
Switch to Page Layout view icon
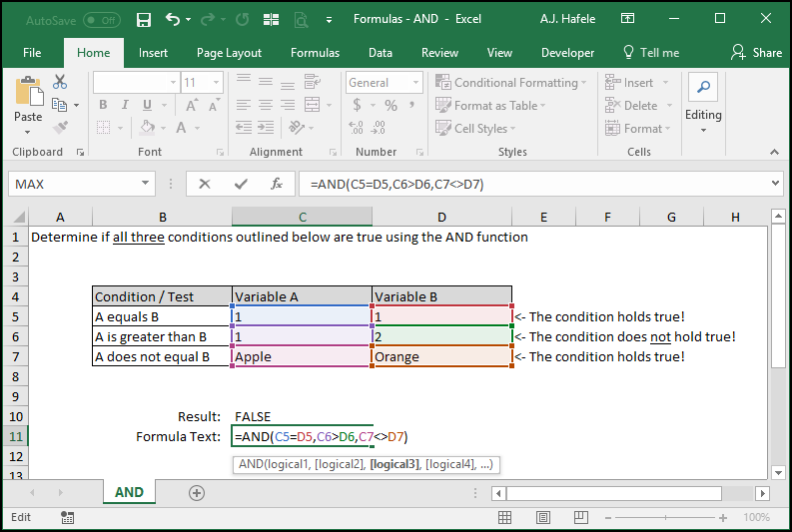point(543,517)
